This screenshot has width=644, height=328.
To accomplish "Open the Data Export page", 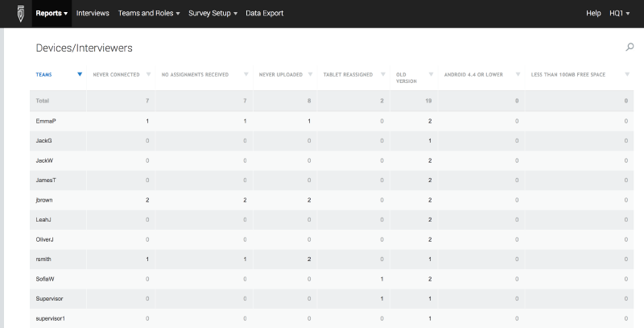I will coord(264,14).
